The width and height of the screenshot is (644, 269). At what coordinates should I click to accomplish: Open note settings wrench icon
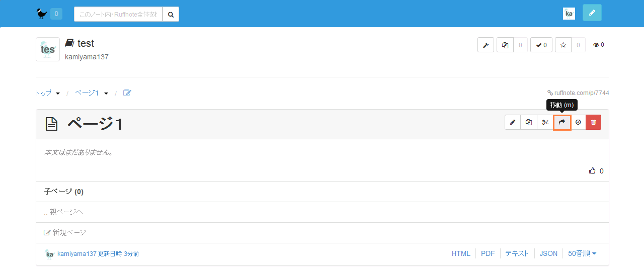click(486, 45)
